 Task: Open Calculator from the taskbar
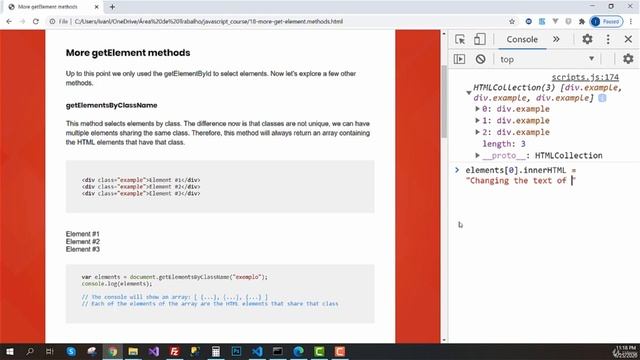(216, 351)
